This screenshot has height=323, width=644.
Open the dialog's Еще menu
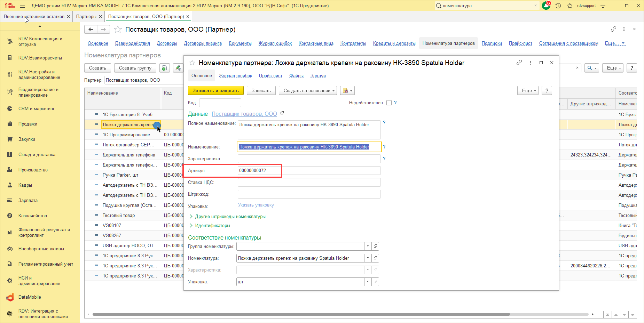528,91
